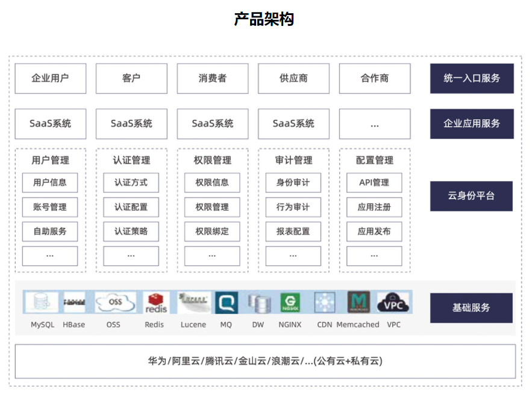Screen dimensions: 532x402
Task: Select the MQ message queue icon
Action: coord(227,301)
